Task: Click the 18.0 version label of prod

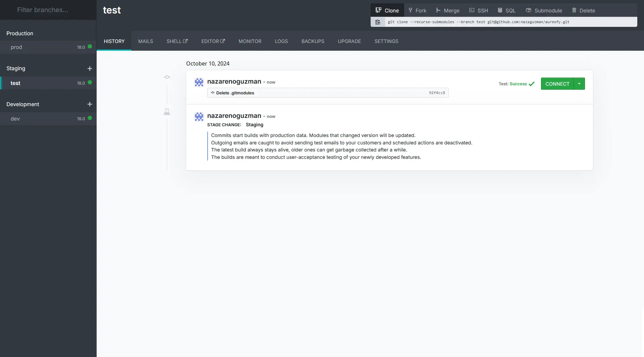Action: [81, 47]
